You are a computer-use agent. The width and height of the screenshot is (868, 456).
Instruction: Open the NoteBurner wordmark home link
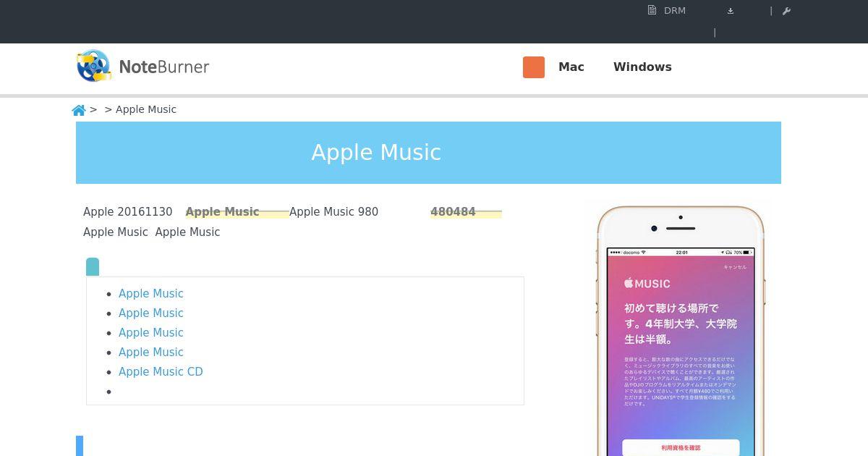[x=164, y=67]
